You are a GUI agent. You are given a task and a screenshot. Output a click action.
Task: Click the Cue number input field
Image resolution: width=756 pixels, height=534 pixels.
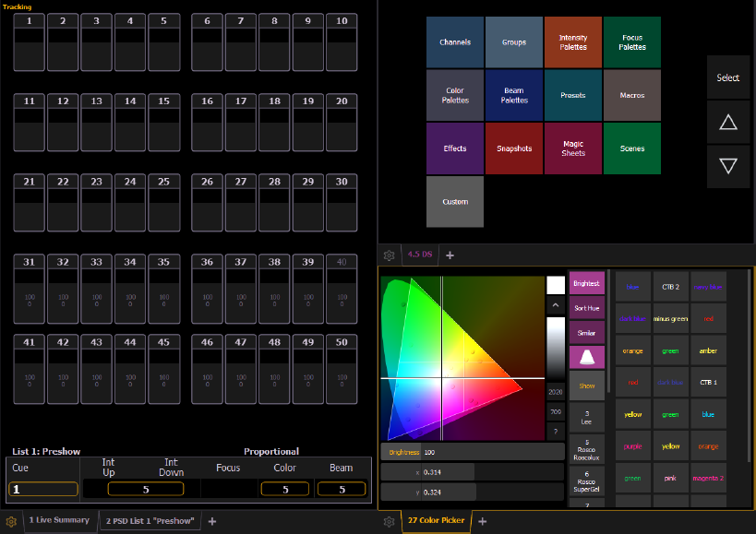point(43,489)
